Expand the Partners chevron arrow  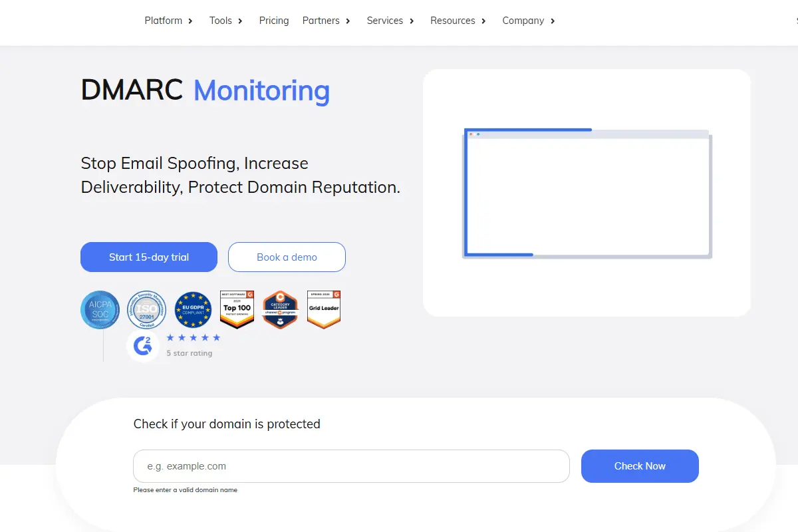pos(348,21)
